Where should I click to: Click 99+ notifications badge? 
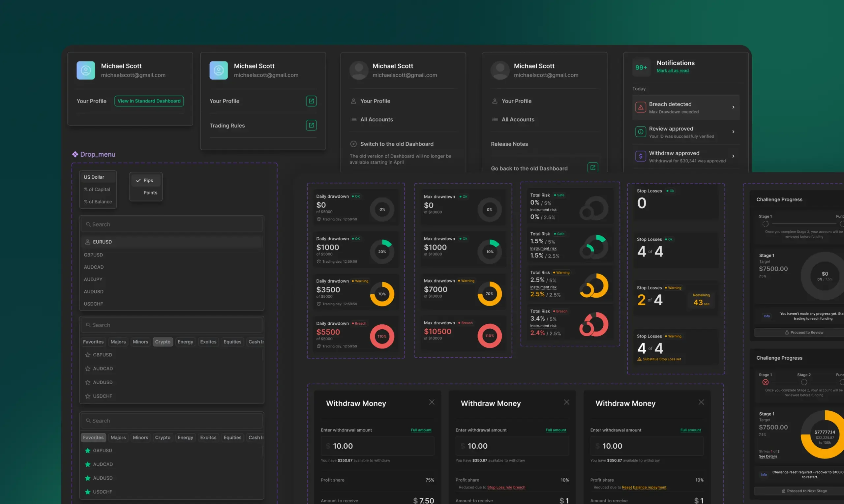641,67
